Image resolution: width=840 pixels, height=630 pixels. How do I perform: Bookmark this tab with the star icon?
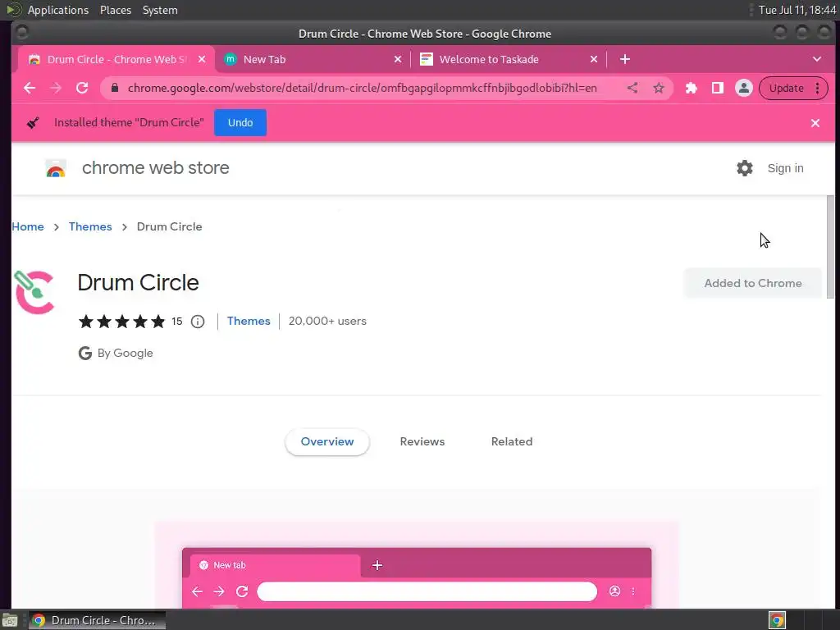(659, 89)
